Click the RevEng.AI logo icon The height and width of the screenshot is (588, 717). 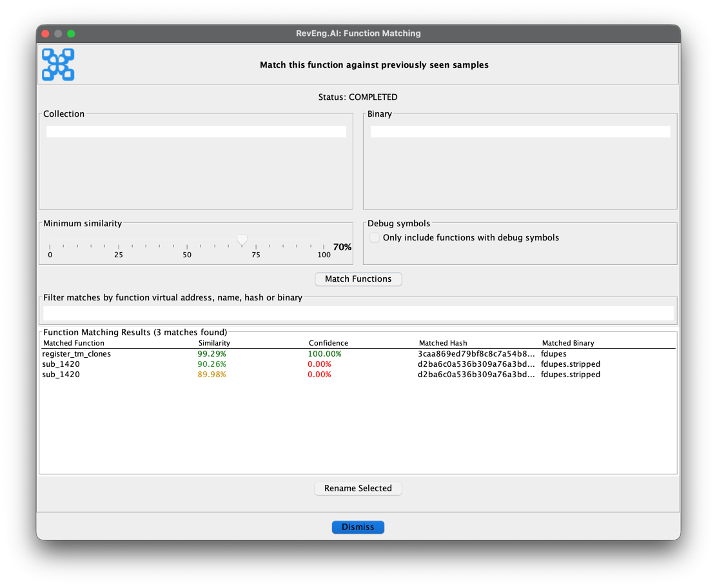click(x=57, y=64)
